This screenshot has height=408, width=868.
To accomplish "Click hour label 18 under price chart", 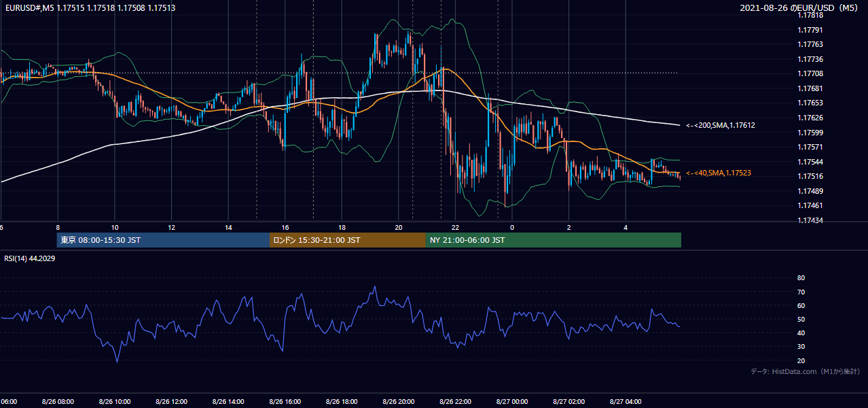I will (342, 227).
